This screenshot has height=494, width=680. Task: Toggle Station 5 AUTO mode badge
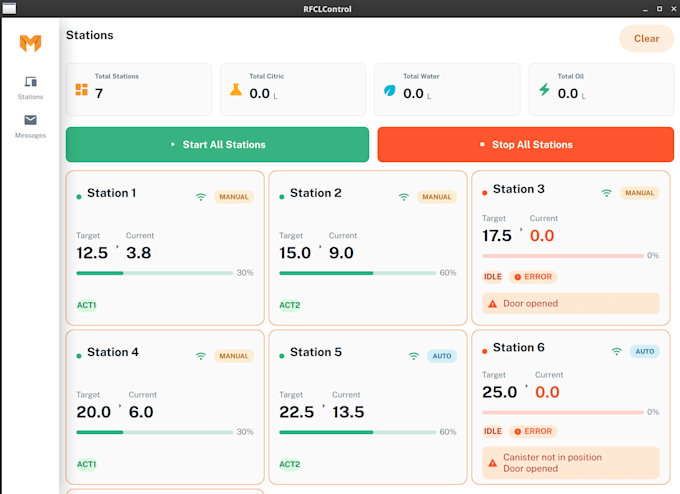pyautogui.click(x=441, y=356)
